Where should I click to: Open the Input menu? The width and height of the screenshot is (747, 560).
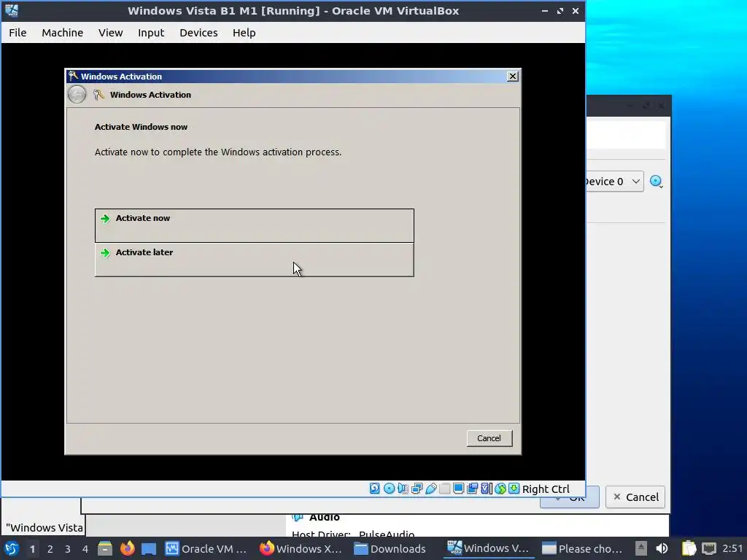[x=151, y=32]
